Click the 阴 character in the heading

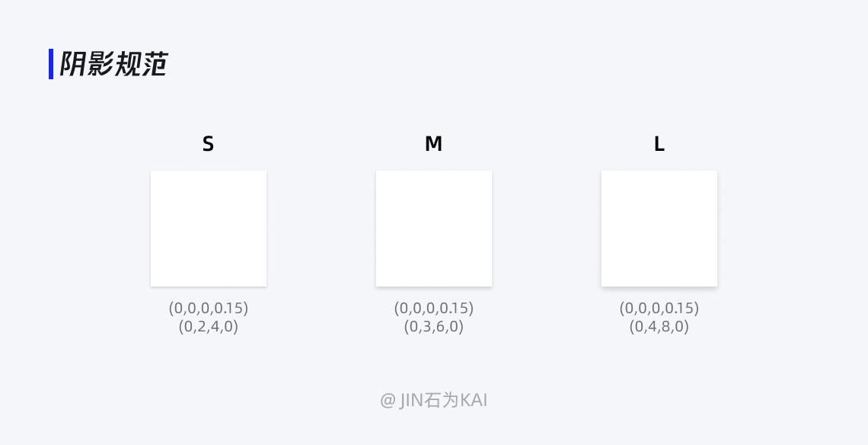tap(72, 64)
